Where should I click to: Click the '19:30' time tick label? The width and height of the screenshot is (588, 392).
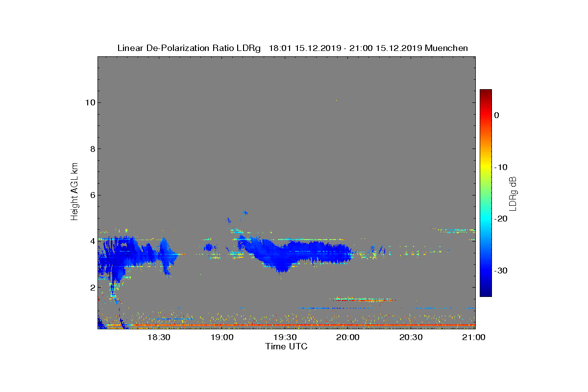285,338
